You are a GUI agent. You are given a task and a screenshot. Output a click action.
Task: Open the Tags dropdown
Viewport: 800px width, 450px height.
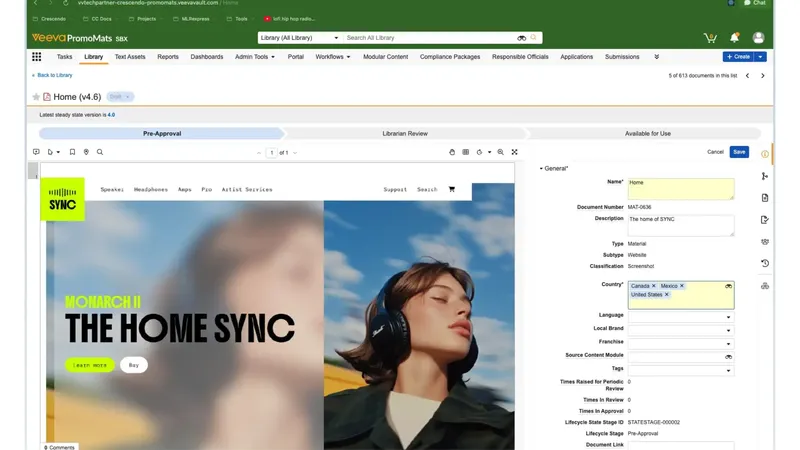click(681, 370)
